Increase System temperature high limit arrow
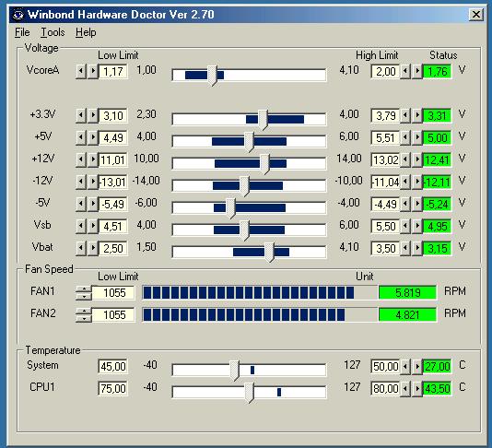 [x=417, y=366]
